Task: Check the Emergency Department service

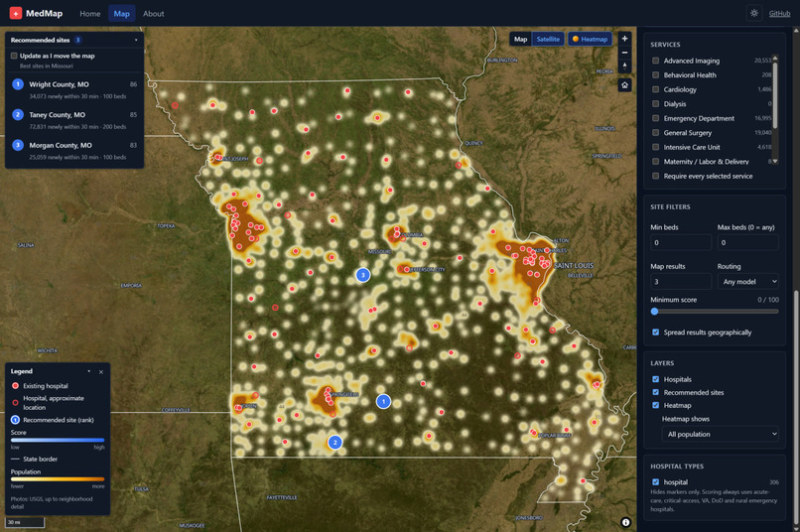Action: tap(656, 118)
